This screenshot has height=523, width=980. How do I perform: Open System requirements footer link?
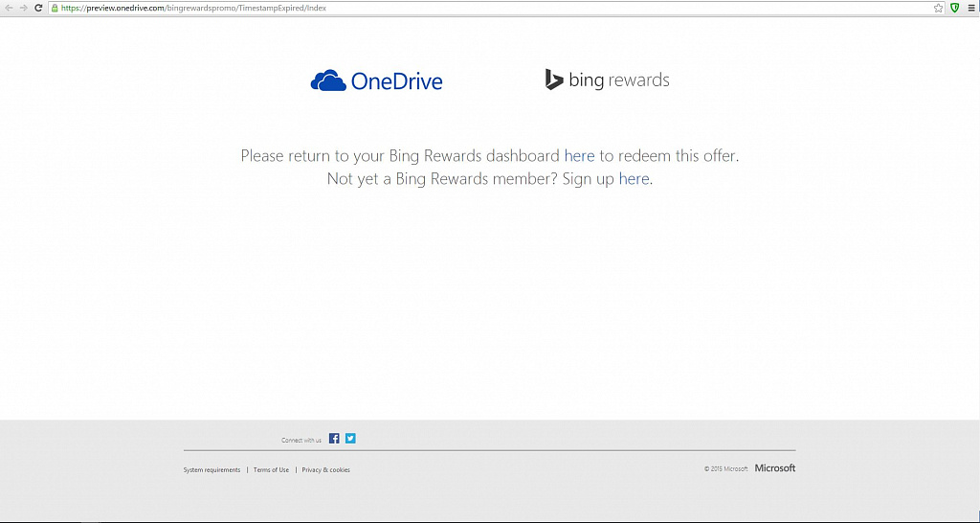coord(212,469)
